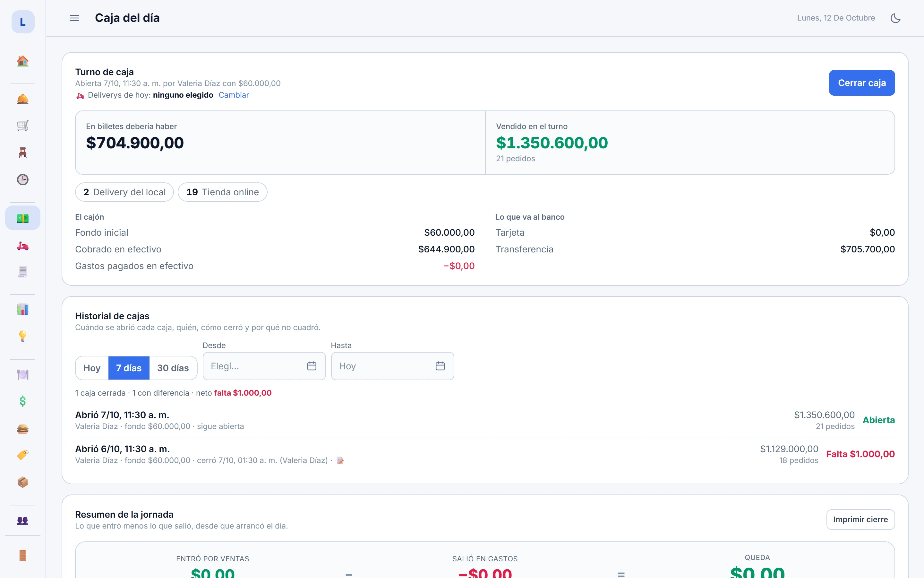The width and height of the screenshot is (924, 578).
Task: Open the delivery scooter icon in sidebar
Action: pos(22,246)
